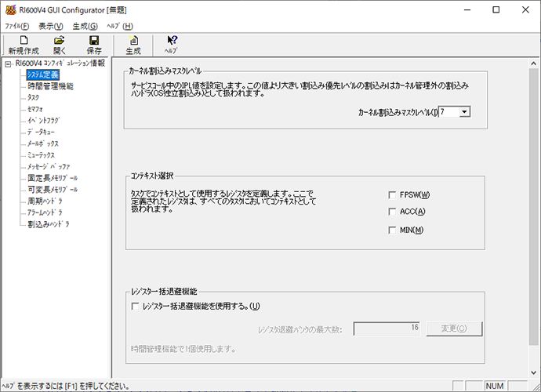This screenshot has width=541, height=392.
Task: Click the レジスタ退避バンクの最大数 input field
Action: tap(387, 328)
